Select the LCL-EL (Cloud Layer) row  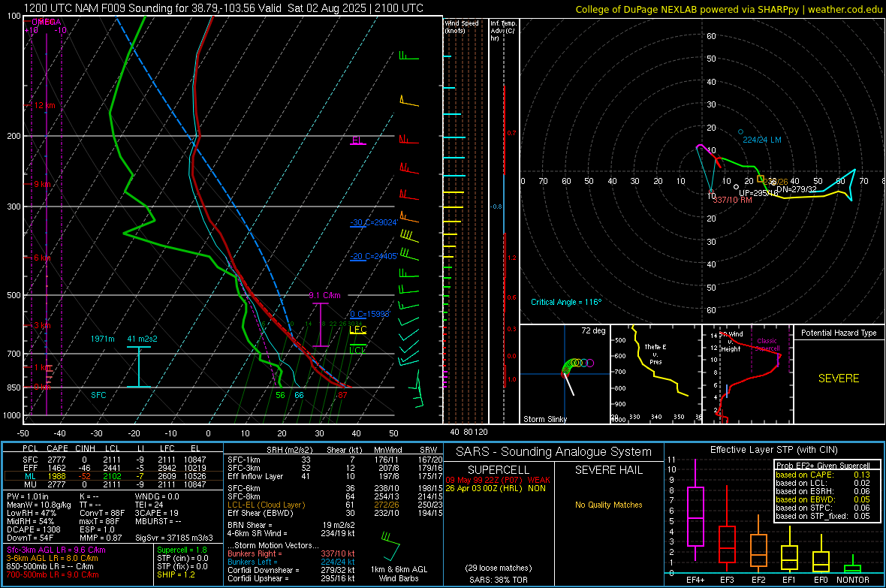pyautogui.click(x=335, y=505)
